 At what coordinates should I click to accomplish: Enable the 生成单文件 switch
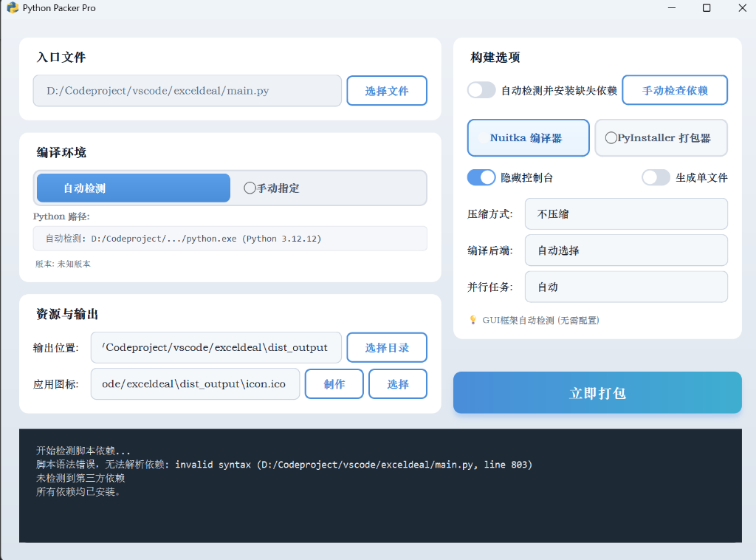click(656, 177)
